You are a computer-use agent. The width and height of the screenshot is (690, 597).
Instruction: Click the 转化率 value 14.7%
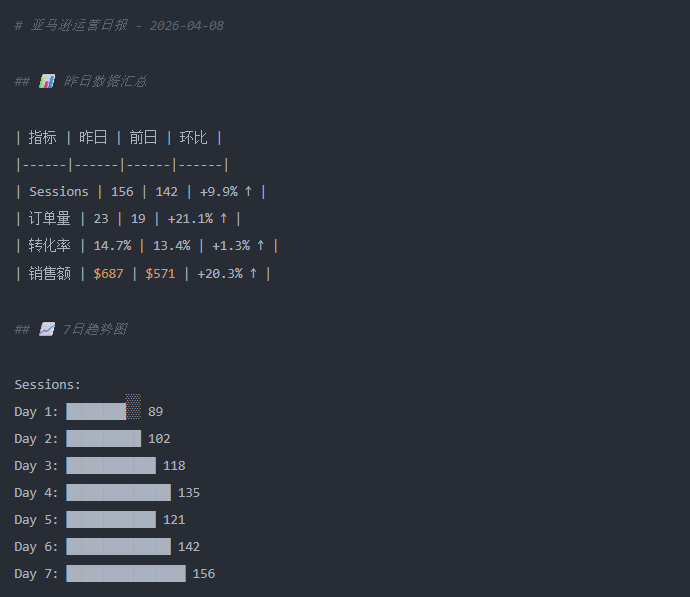click(x=112, y=245)
